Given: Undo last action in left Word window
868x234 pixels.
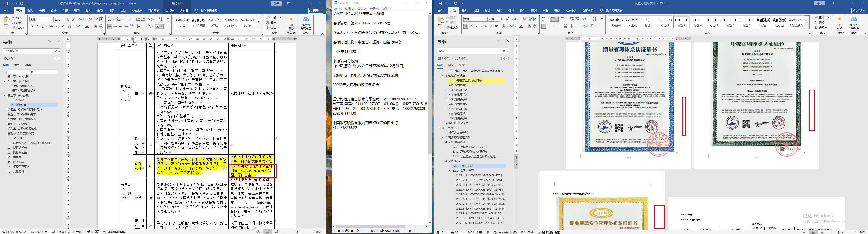Looking at the screenshot, I should coord(13,3).
